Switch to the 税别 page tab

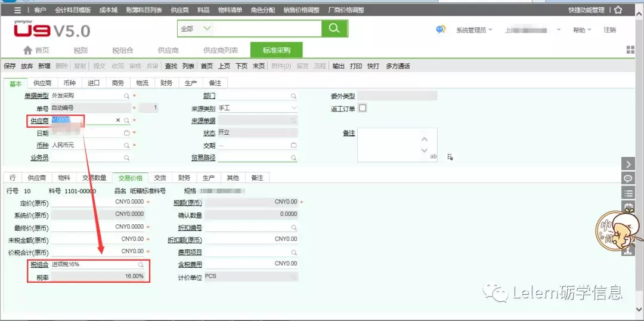(80, 51)
